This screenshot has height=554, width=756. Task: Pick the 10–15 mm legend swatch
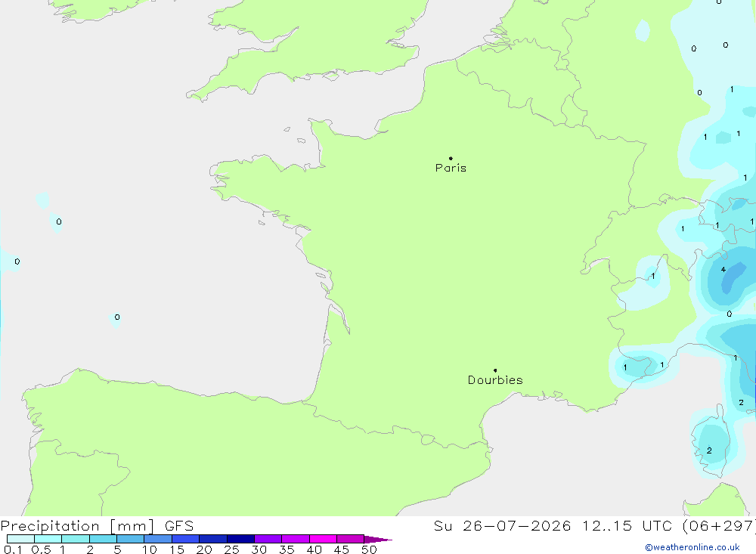[158, 539]
